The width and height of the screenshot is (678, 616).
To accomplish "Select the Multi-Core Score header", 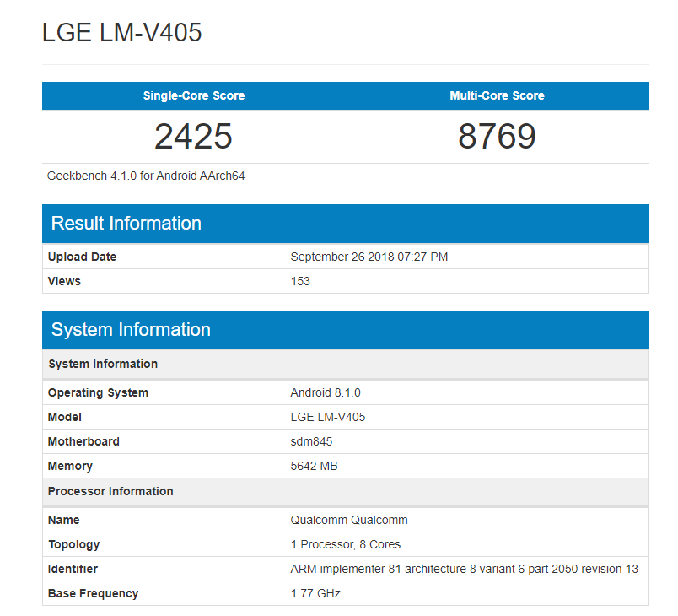I will pos(497,95).
